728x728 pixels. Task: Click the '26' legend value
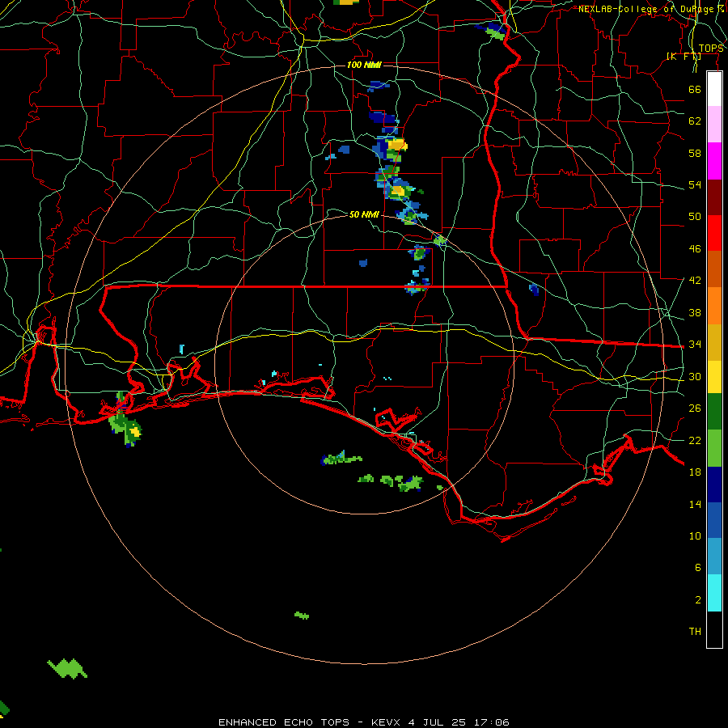[695, 408]
